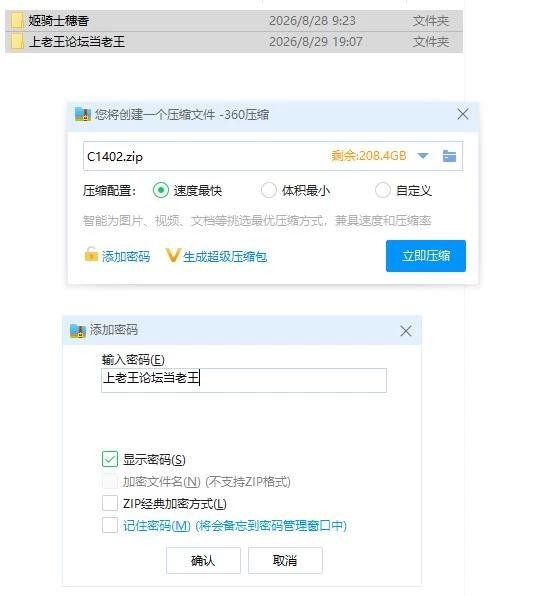Select the 体积最小 radio option
This screenshot has width=540, height=596.
(x=269, y=190)
